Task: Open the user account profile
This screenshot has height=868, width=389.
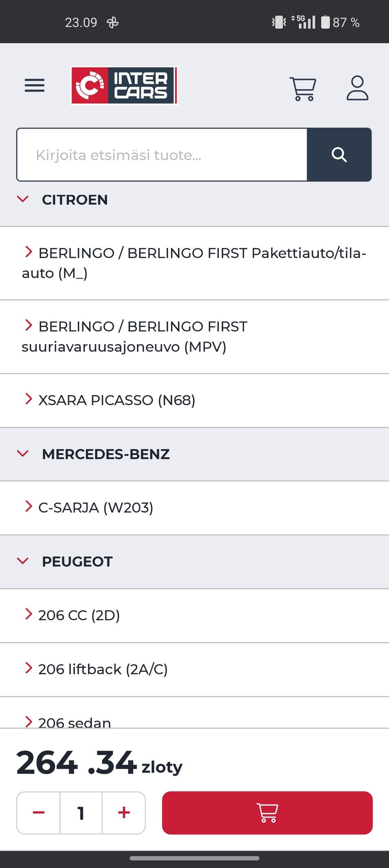Action: [x=357, y=88]
